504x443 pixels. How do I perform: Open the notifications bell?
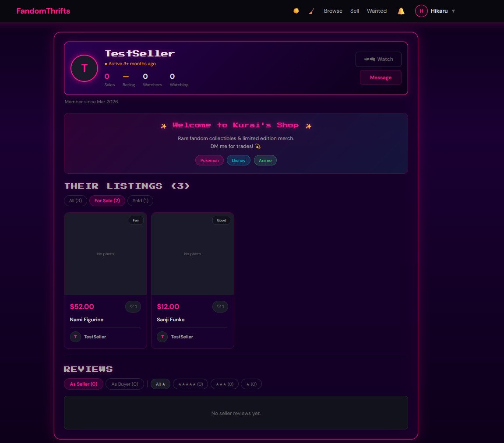401,11
